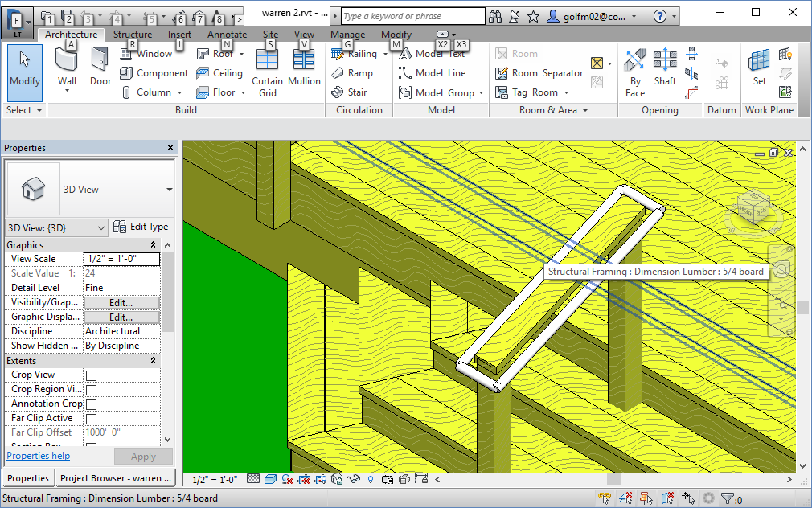This screenshot has height=508, width=812.
Task: Open the Project Browser tab
Action: tap(115, 477)
